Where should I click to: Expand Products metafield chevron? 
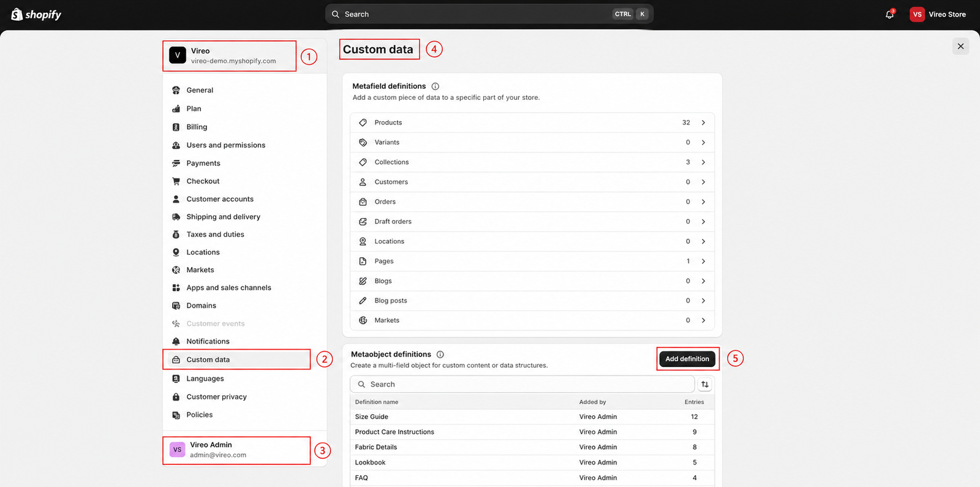[x=703, y=123]
